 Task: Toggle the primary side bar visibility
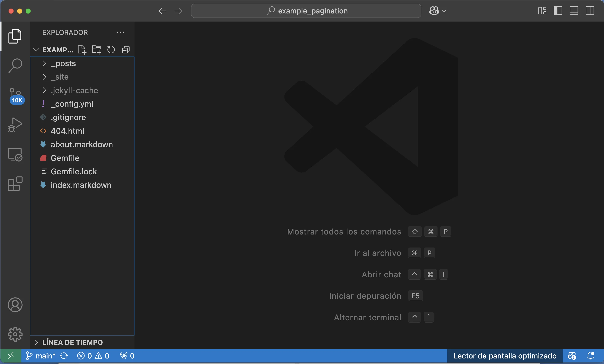(x=558, y=11)
